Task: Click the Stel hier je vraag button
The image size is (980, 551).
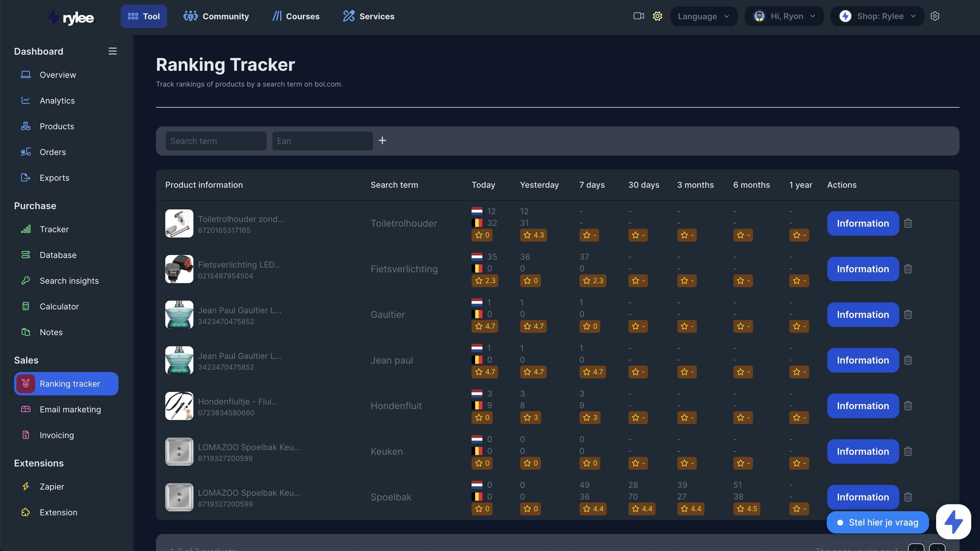Action: 878,522
